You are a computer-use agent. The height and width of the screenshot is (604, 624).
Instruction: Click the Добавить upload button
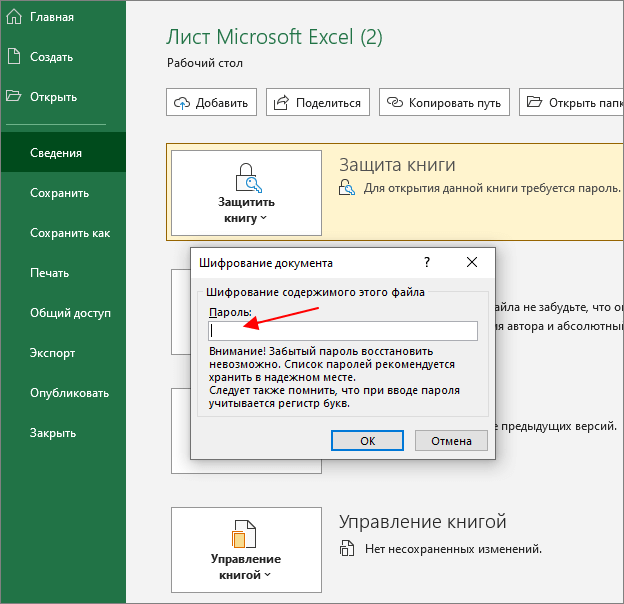[x=211, y=103]
